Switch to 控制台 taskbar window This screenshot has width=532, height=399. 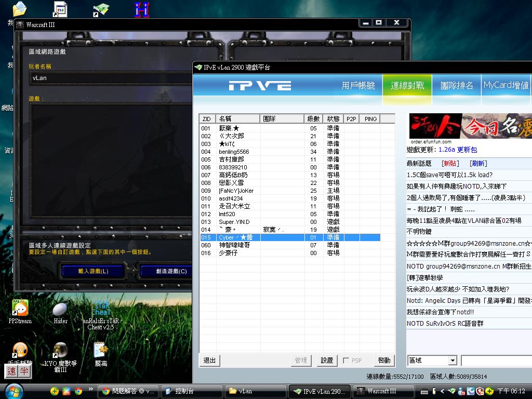pos(191,391)
